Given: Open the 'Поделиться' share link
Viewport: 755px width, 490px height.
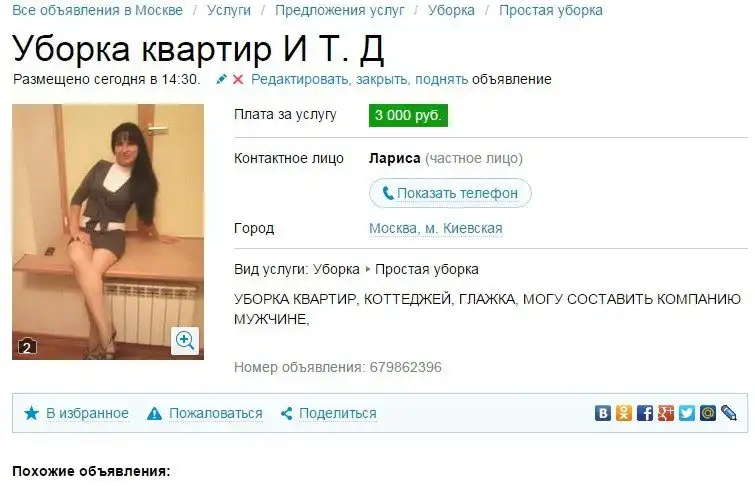Looking at the screenshot, I should pos(338,413).
